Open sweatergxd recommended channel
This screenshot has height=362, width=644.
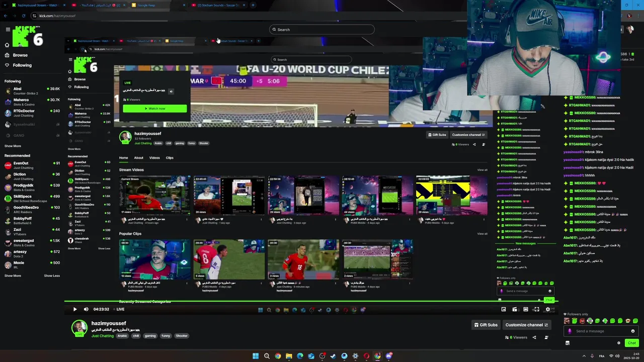point(31,243)
